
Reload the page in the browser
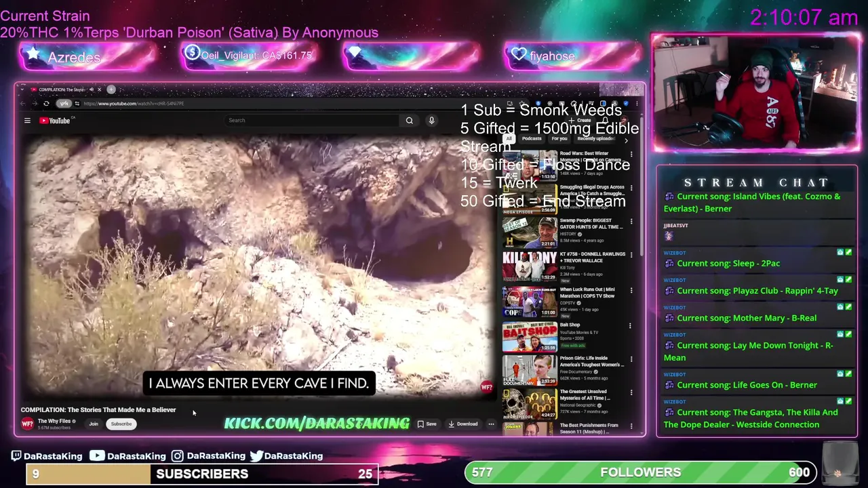tap(46, 104)
